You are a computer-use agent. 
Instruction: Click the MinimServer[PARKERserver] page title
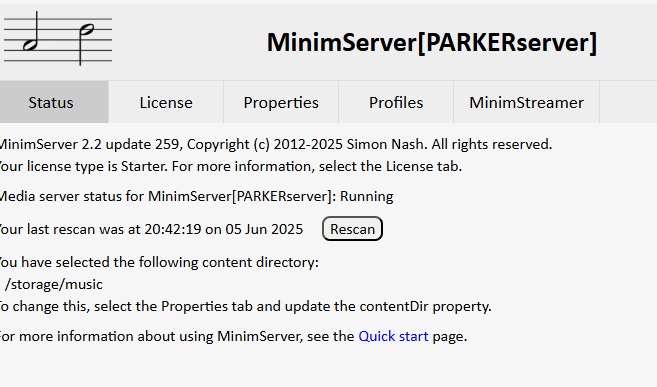432,42
